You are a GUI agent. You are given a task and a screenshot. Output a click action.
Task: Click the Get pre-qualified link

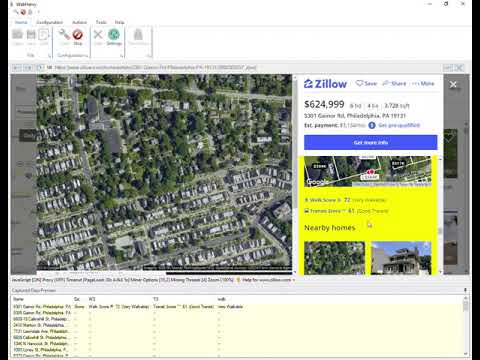(399, 125)
